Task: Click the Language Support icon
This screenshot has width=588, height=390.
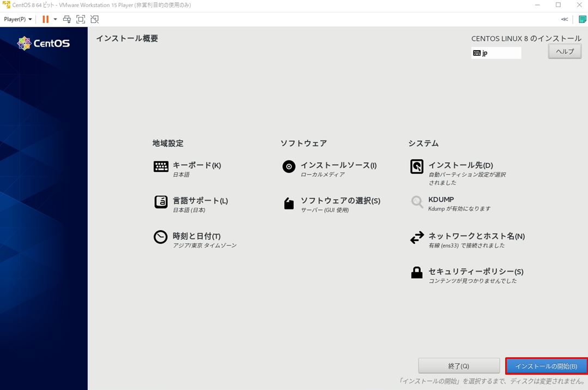Action: (161, 202)
